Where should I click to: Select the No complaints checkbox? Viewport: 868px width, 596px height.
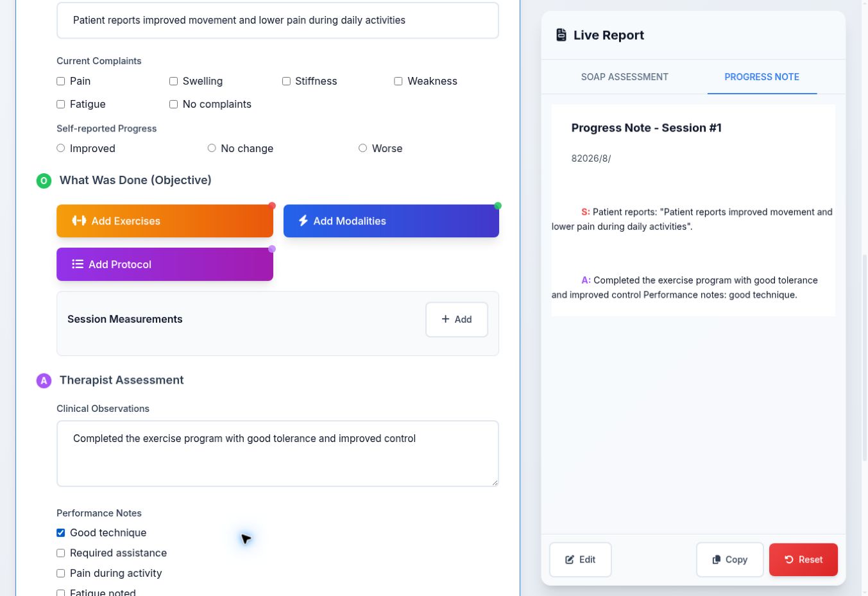(x=173, y=105)
